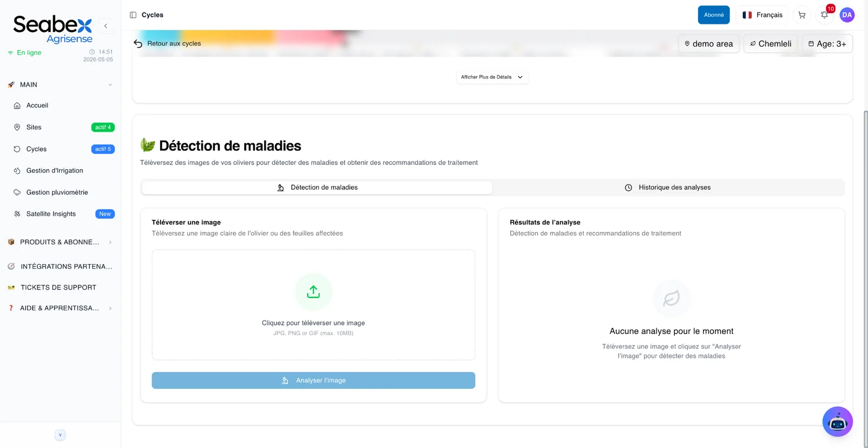Click the Age: 3+ badge
Image resolution: width=868 pixels, height=448 pixels.
pos(827,44)
